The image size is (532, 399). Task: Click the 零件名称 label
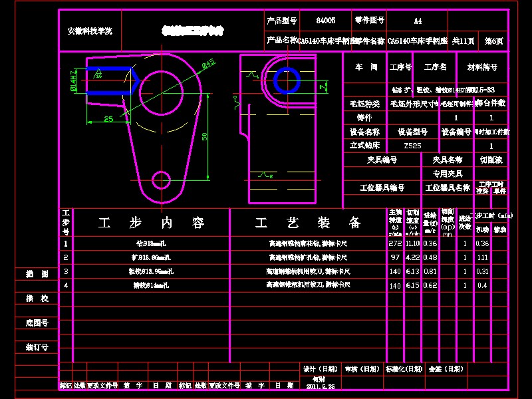(x=368, y=41)
